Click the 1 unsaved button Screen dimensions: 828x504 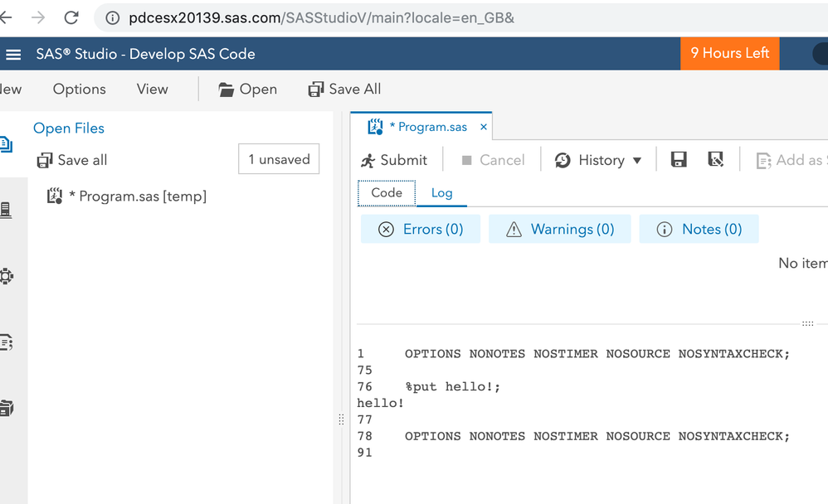click(x=279, y=159)
